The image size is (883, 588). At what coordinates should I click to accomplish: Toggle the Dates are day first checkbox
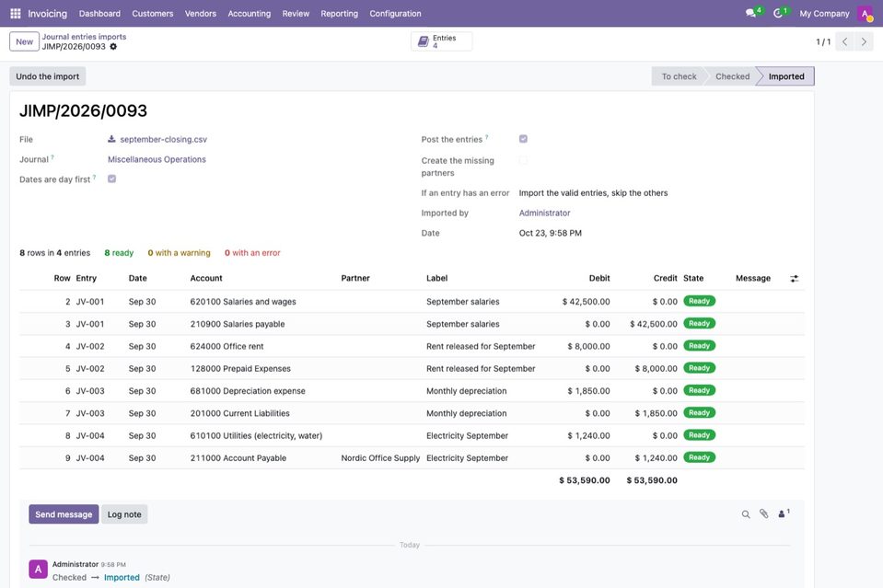(112, 179)
